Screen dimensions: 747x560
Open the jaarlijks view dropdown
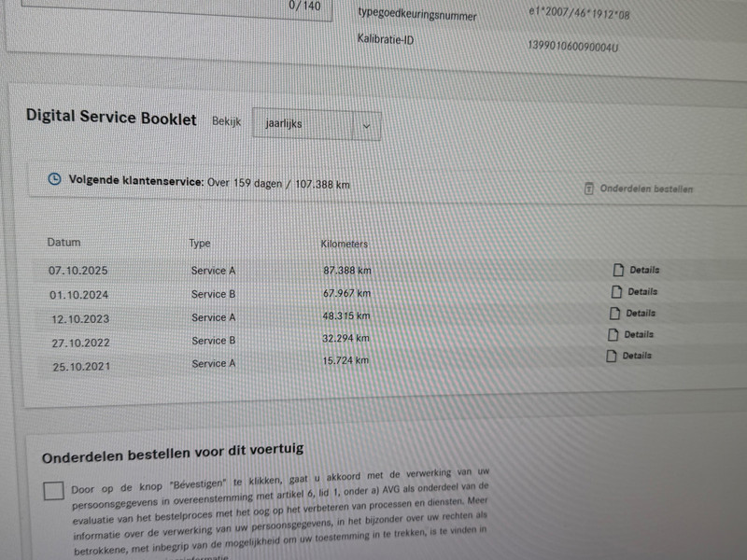coord(316,124)
